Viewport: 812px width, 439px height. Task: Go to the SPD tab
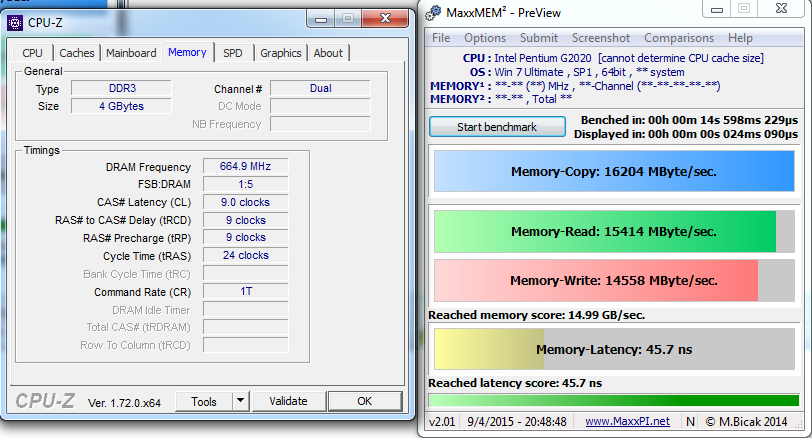(x=232, y=53)
